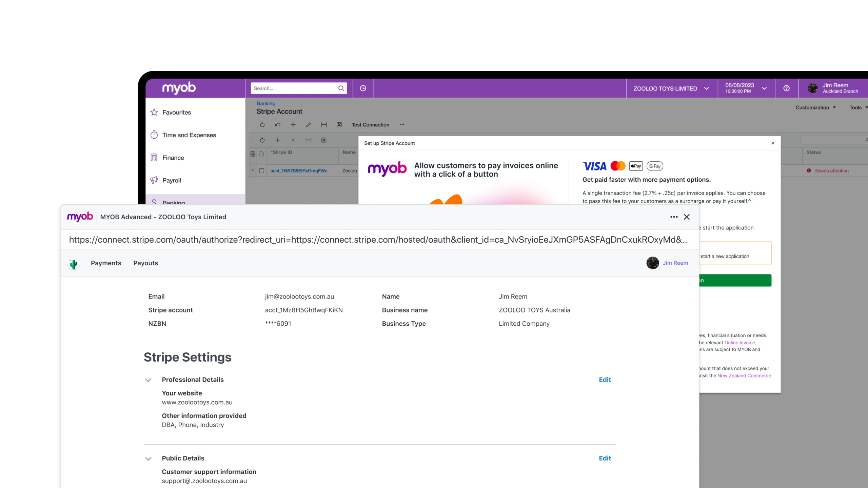
Task: Switch to the Payouts tab
Action: (145, 263)
